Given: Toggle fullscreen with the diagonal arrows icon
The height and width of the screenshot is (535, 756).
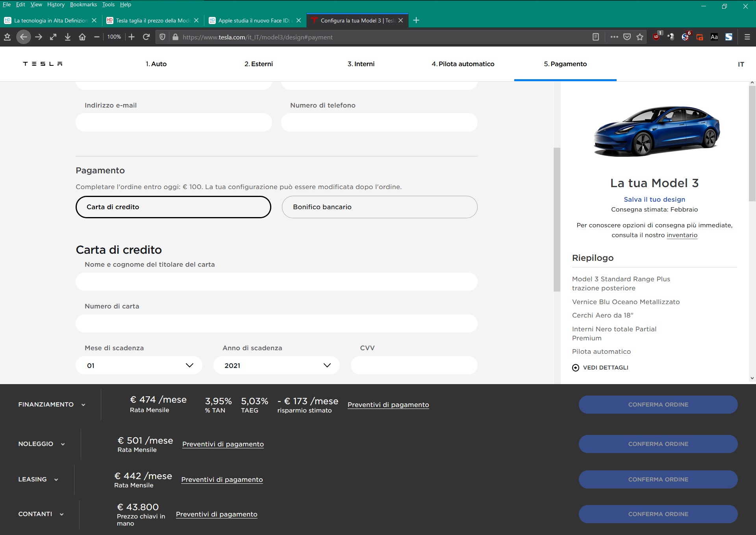Looking at the screenshot, I should tap(53, 37).
